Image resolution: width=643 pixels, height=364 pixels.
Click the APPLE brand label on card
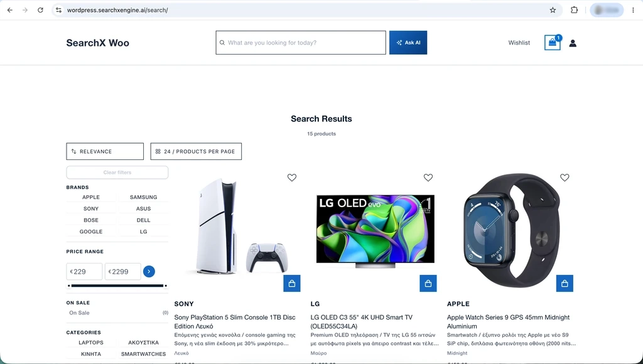click(x=458, y=304)
